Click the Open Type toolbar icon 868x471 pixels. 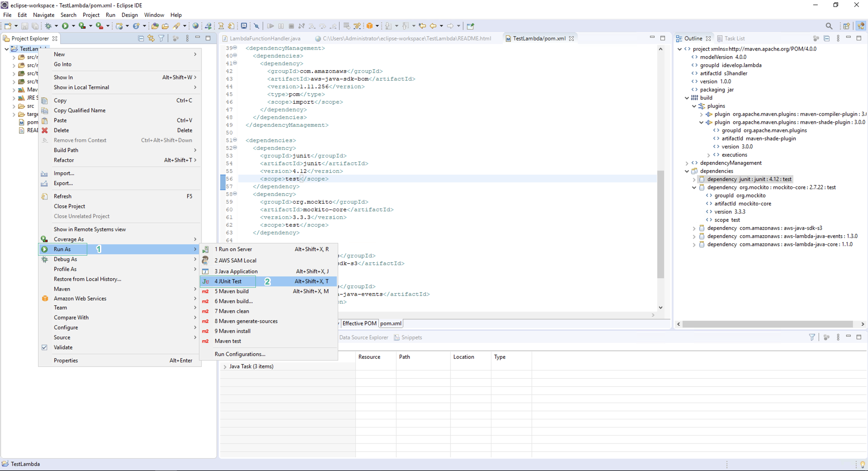coord(155,26)
